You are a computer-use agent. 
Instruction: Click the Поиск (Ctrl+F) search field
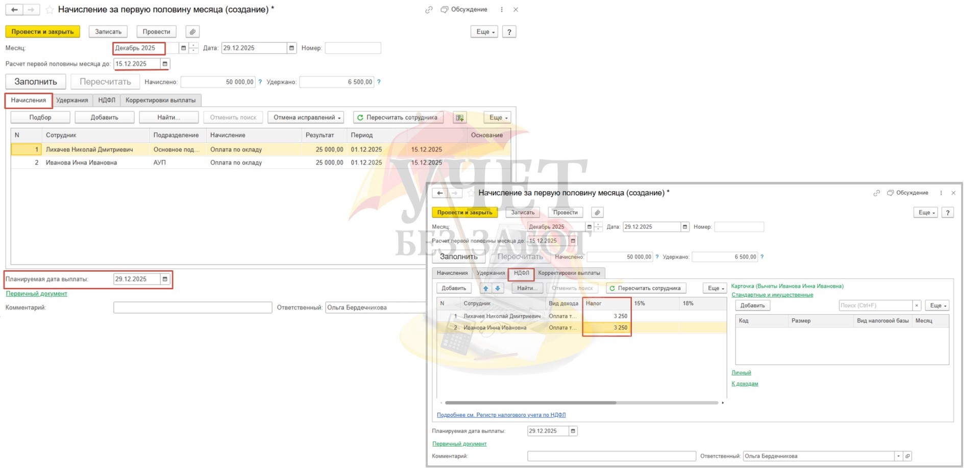pyautogui.click(x=876, y=306)
